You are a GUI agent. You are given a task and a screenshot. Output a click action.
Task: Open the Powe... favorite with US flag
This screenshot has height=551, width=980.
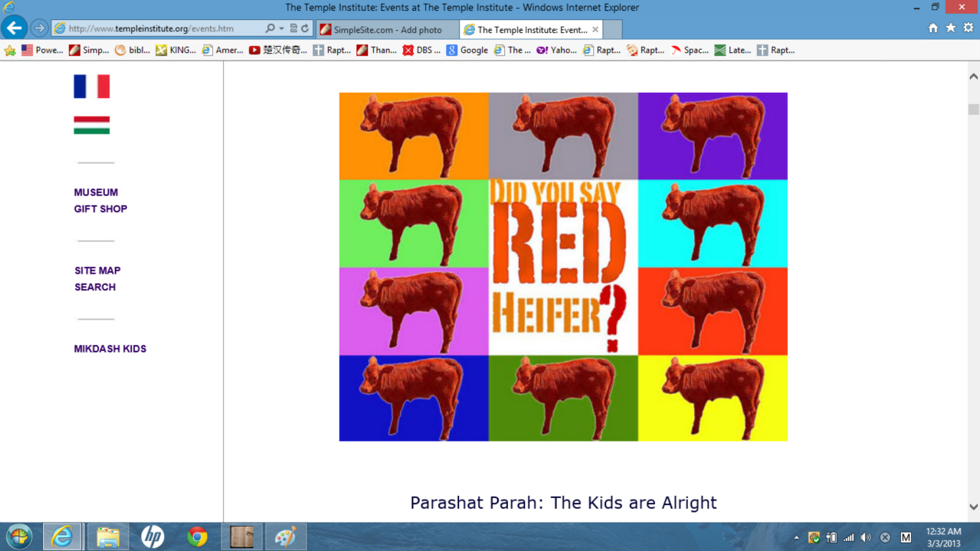point(42,51)
